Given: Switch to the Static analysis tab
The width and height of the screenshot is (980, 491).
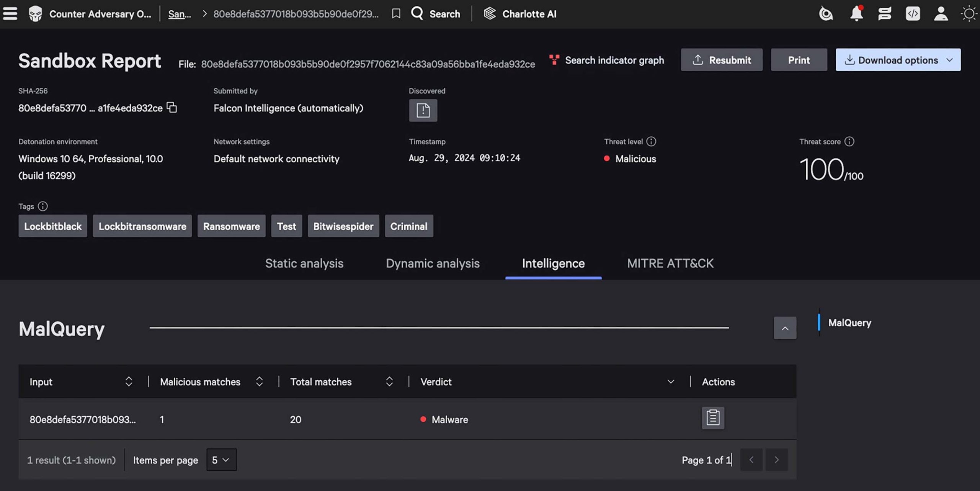Looking at the screenshot, I should 304,264.
